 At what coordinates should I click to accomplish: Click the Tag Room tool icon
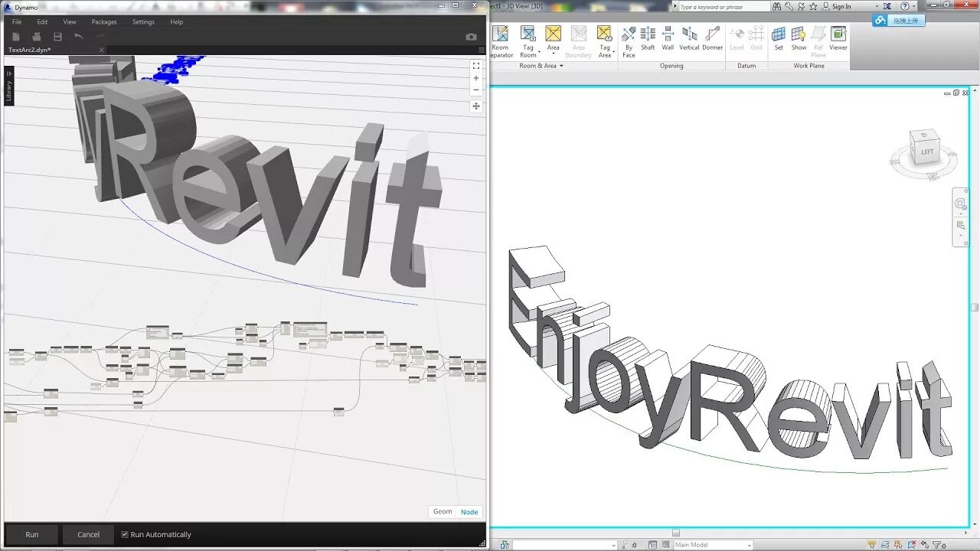528,33
